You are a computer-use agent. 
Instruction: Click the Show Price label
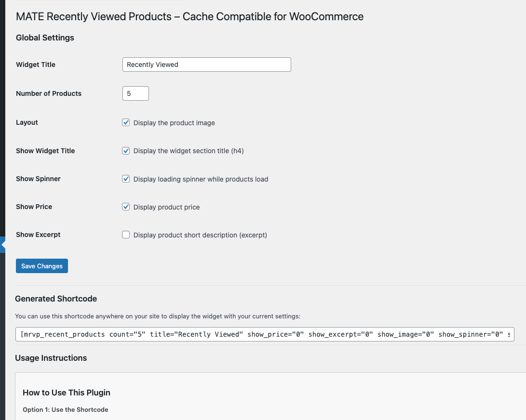[x=34, y=207]
